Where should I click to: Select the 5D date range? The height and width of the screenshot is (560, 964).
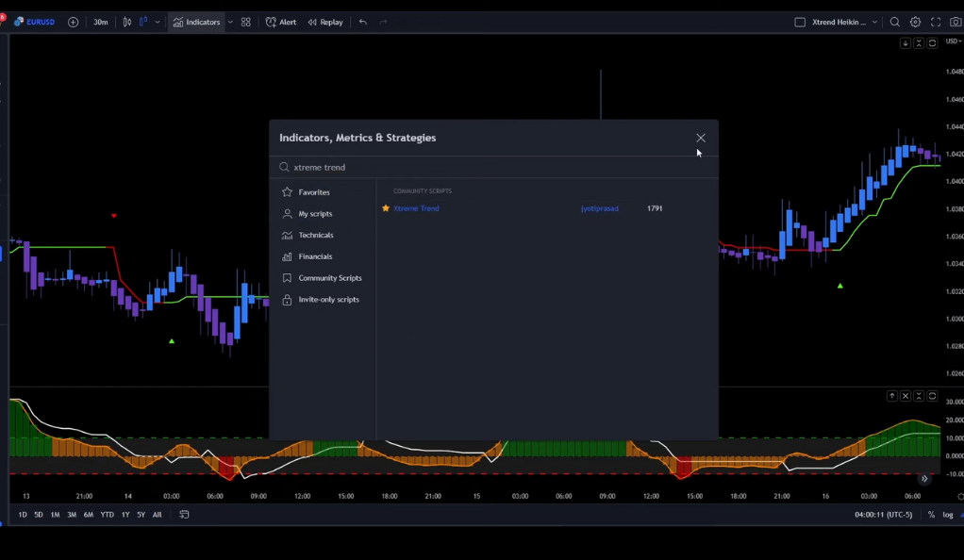tap(39, 515)
